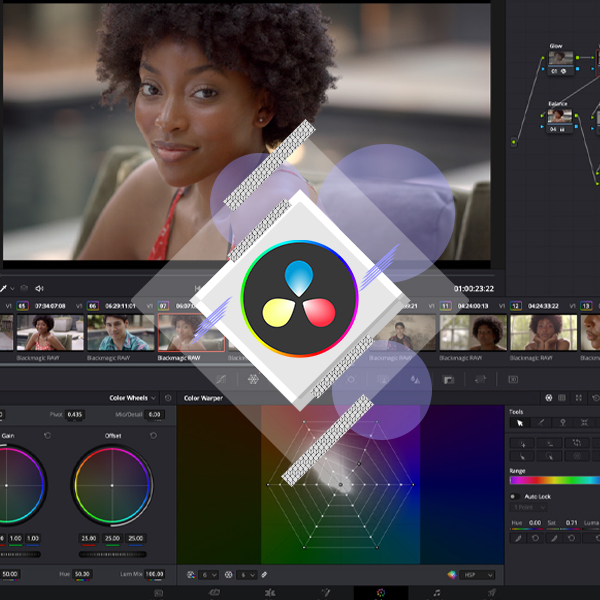The height and width of the screenshot is (600, 600).
Task: Select the Color Warper panel title
Action: tap(203, 398)
